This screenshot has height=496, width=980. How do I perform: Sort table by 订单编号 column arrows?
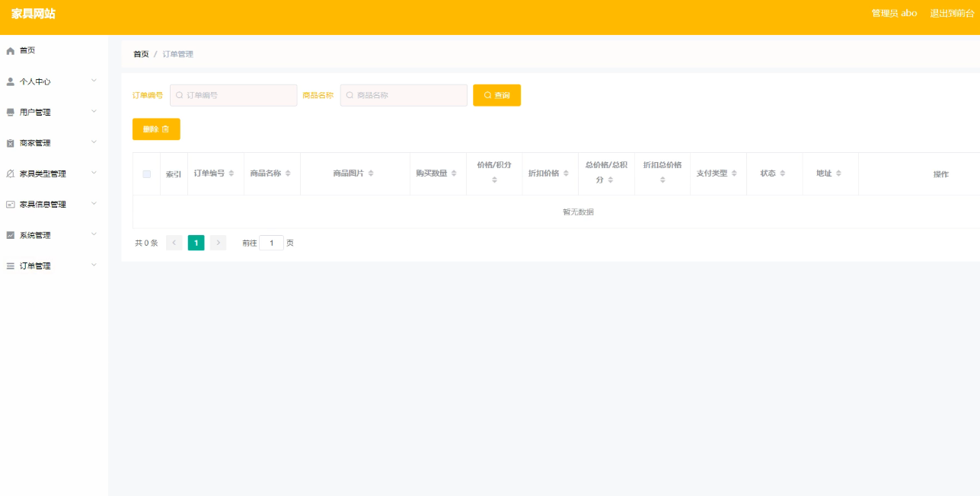point(231,173)
